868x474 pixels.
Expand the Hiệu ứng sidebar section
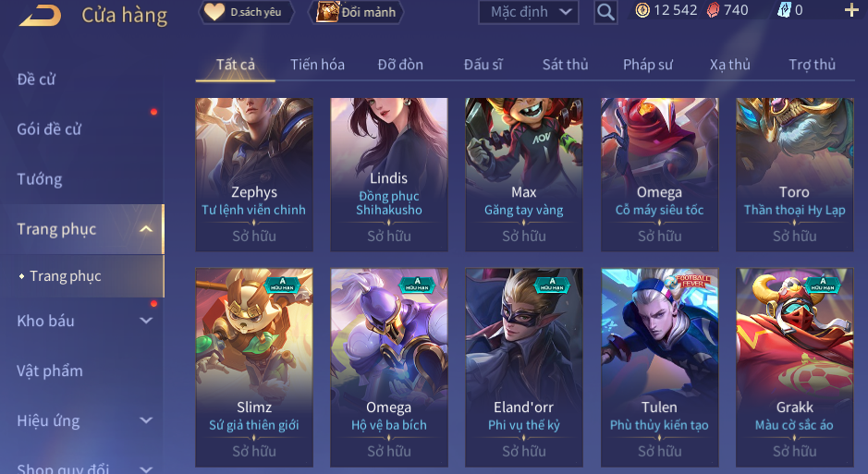coord(146,420)
